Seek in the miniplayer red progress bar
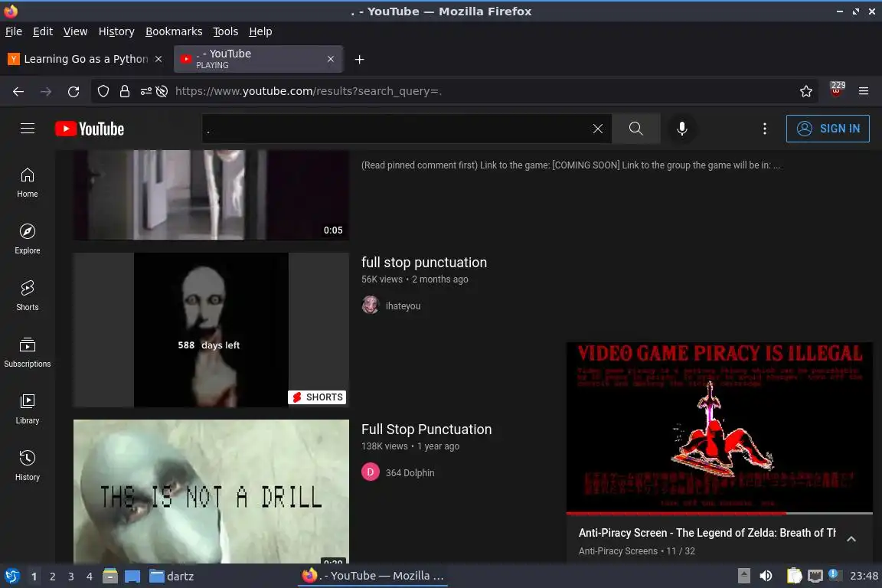This screenshot has height=588, width=882. 720,513
